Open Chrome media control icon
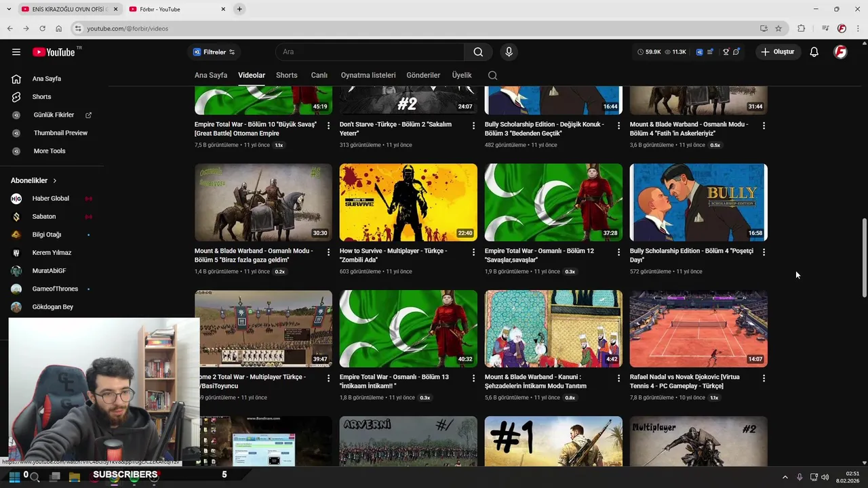868x488 pixels. (x=825, y=28)
